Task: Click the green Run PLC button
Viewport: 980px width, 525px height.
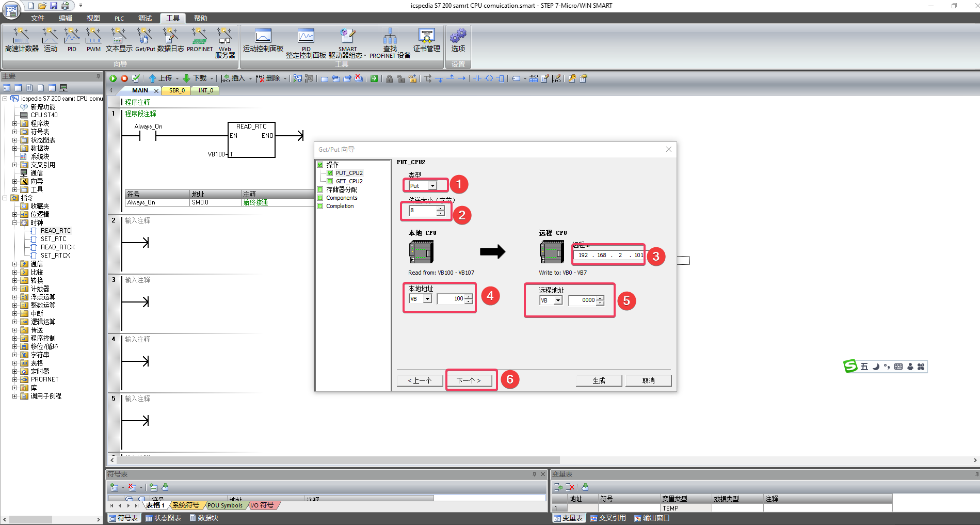Action: [x=113, y=78]
